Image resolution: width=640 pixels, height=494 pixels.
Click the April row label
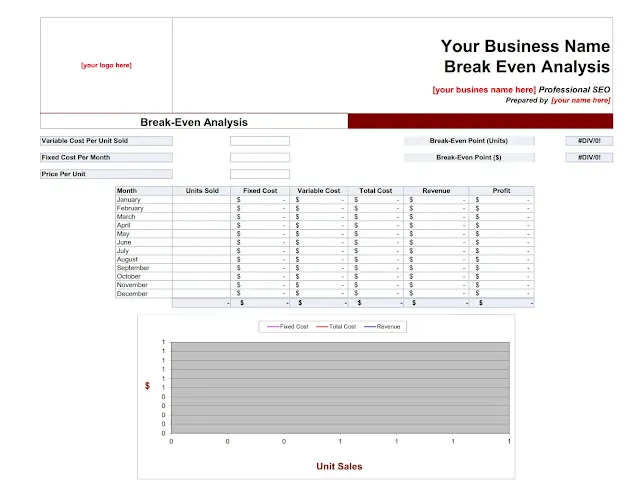pos(123,225)
